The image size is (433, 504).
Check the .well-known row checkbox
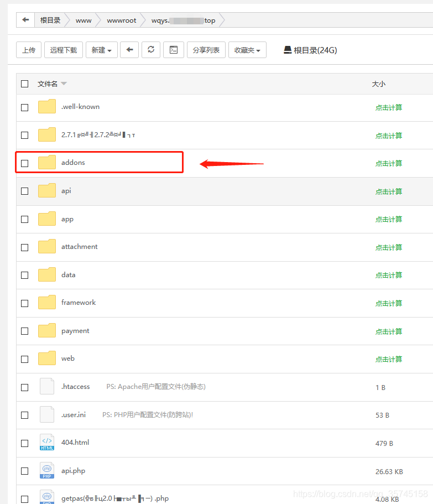24,107
